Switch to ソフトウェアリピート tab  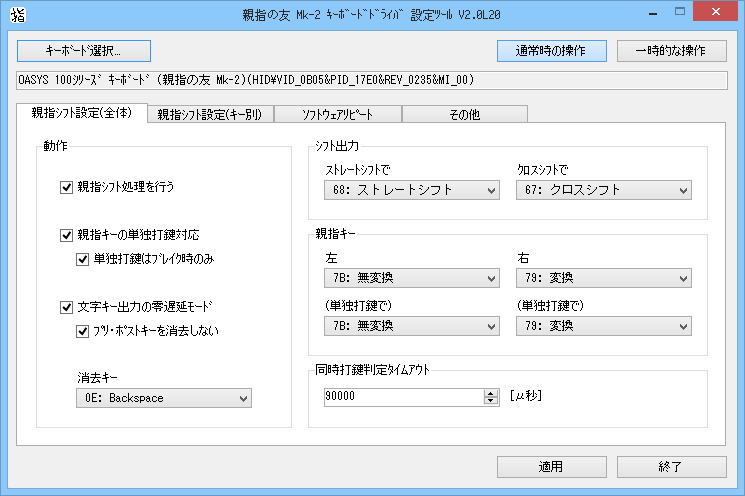coord(337,114)
